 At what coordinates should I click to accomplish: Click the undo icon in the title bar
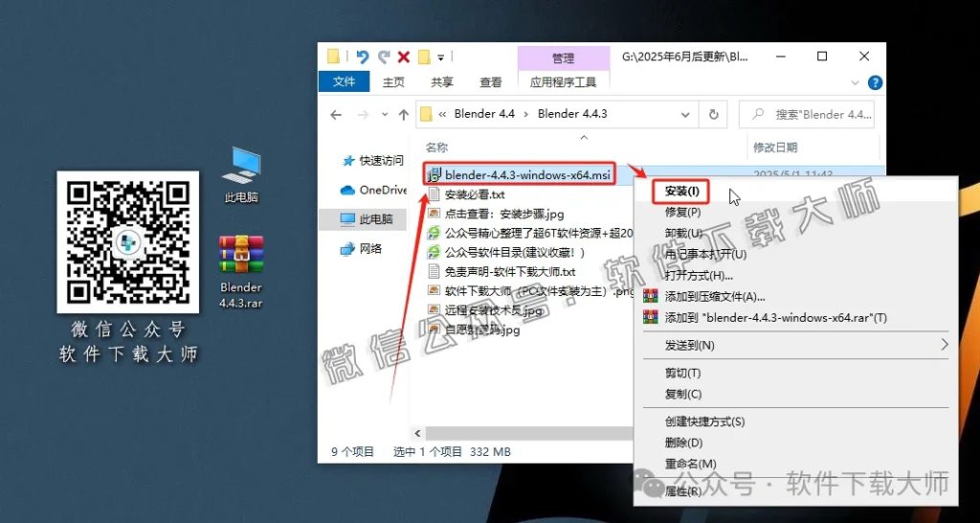tap(363, 57)
